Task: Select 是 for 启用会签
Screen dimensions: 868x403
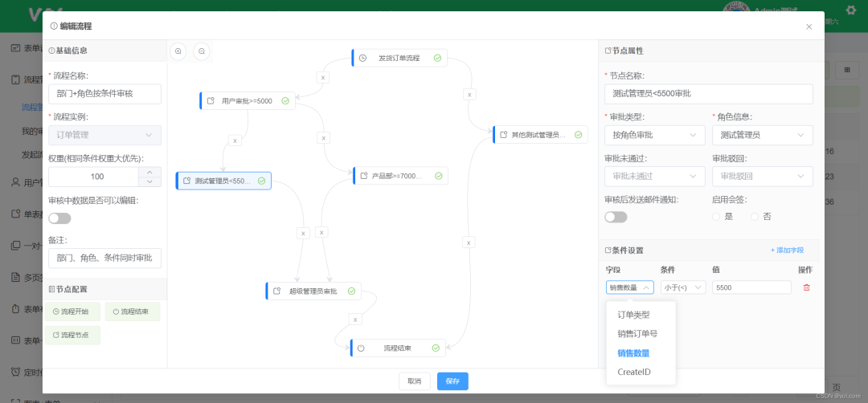Action: point(723,217)
